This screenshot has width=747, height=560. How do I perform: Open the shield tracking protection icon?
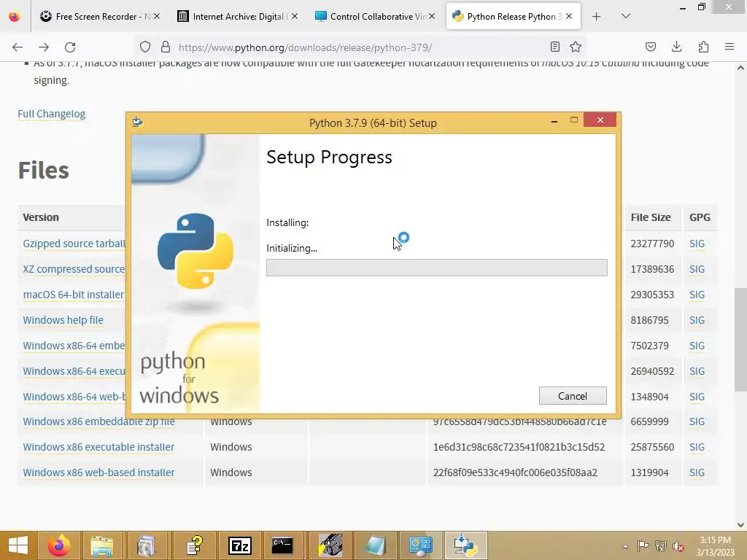(x=145, y=47)
